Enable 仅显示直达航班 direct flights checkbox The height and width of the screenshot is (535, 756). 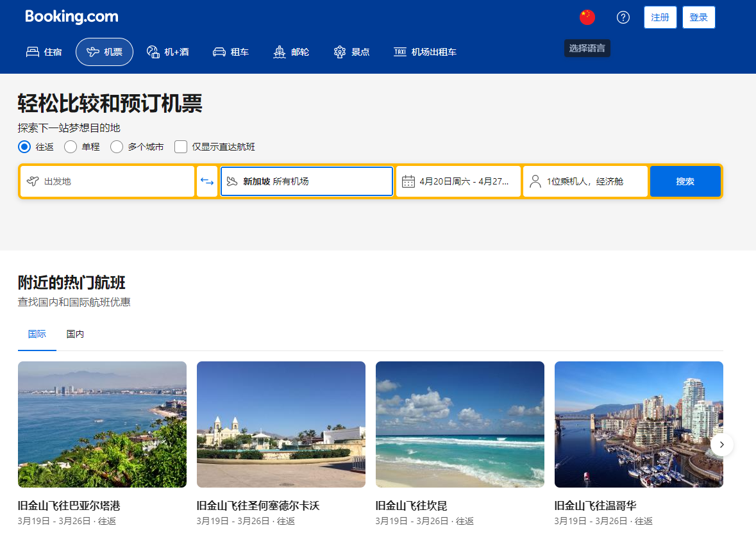pyautogui.click(x=181, y=147)
